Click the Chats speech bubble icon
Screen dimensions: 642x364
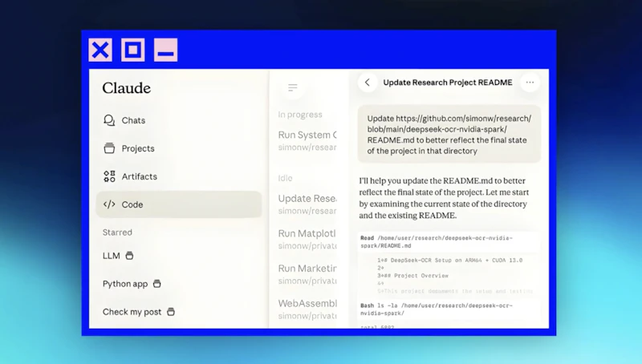point(109,120)
